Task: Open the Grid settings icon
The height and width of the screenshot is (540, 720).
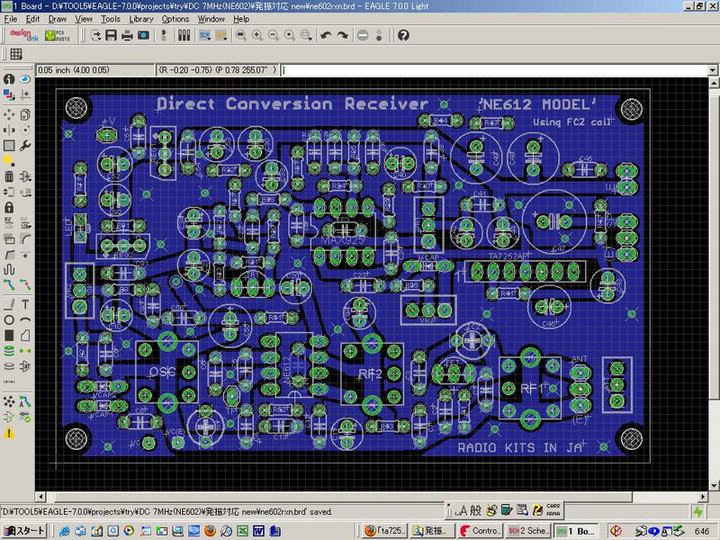Action: [x=16, y=54]
